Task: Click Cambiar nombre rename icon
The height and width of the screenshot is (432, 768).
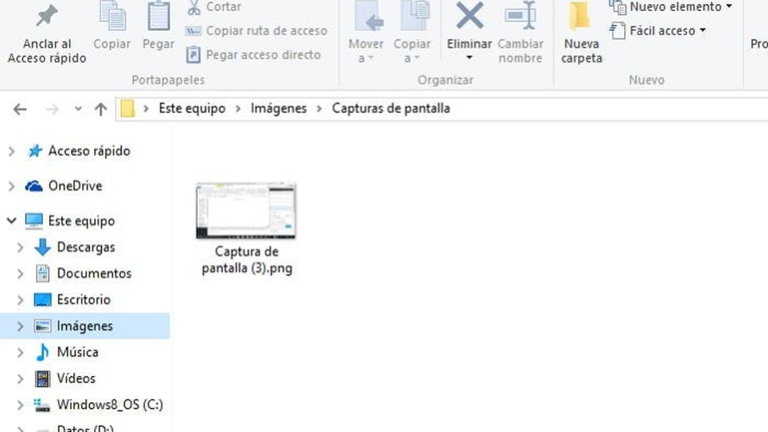Action: pyautogui.click(x=520, y=16)
